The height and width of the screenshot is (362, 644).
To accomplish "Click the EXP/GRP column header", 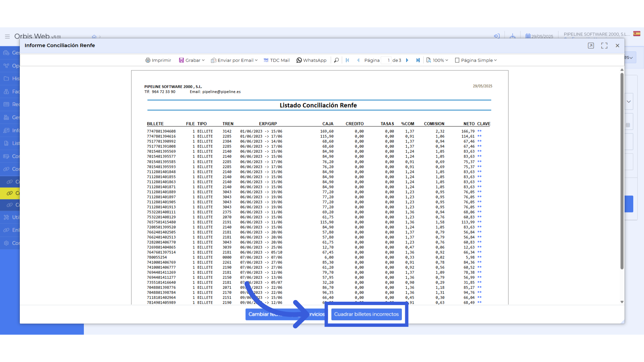I will [x=268, y=124].
